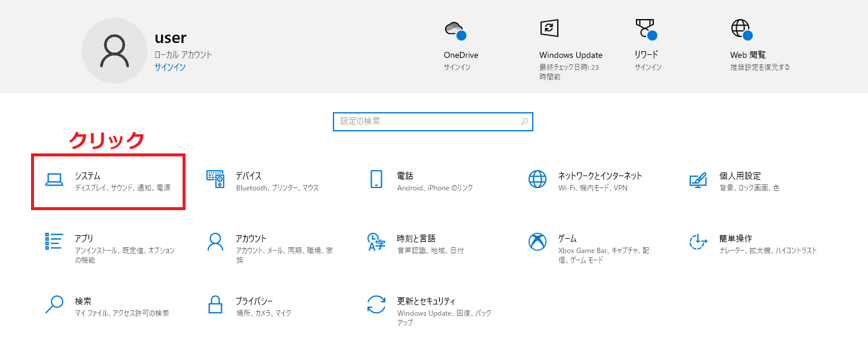Click '推奨設定を復元する' text

(x=760, y=67)
